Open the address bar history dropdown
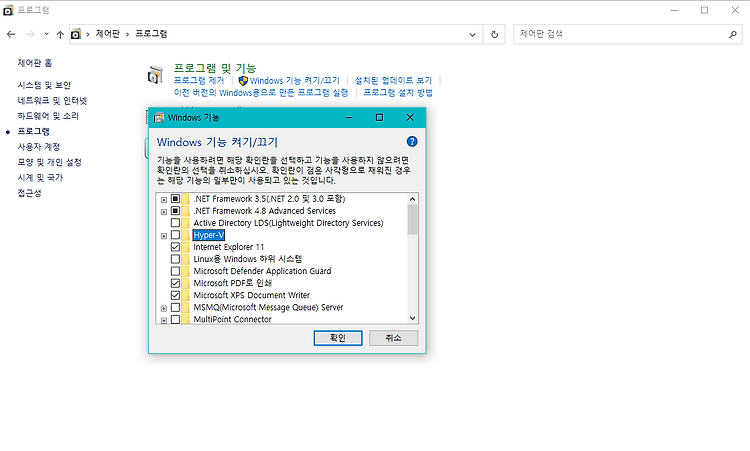Screen dimensions: 750x451 [x=472, y=34]
